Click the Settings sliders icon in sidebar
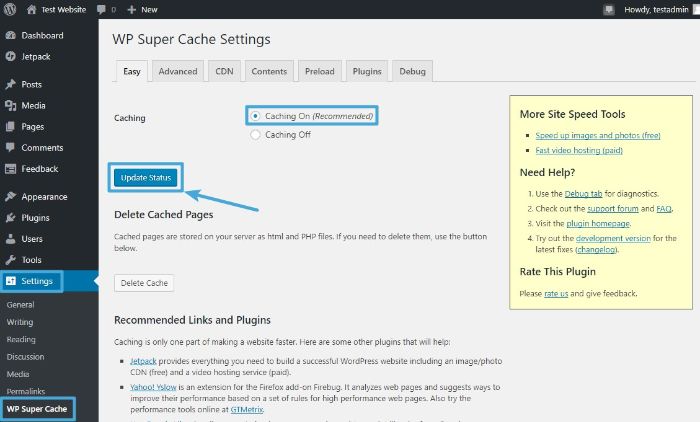This screenshot has height=422, width=700. (11, 281)
